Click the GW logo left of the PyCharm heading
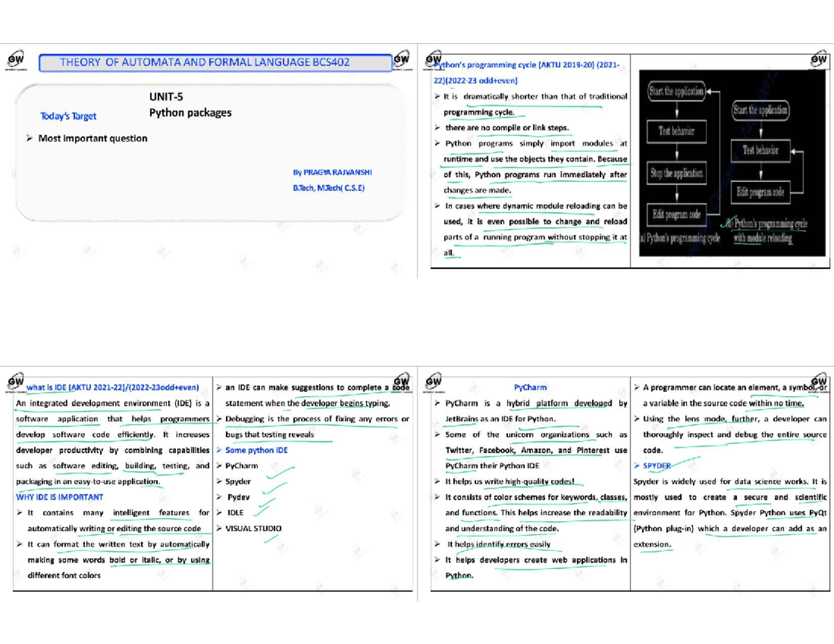Viewport: 834px width, 644px height. pyautogui.click(x=434, y=383)
